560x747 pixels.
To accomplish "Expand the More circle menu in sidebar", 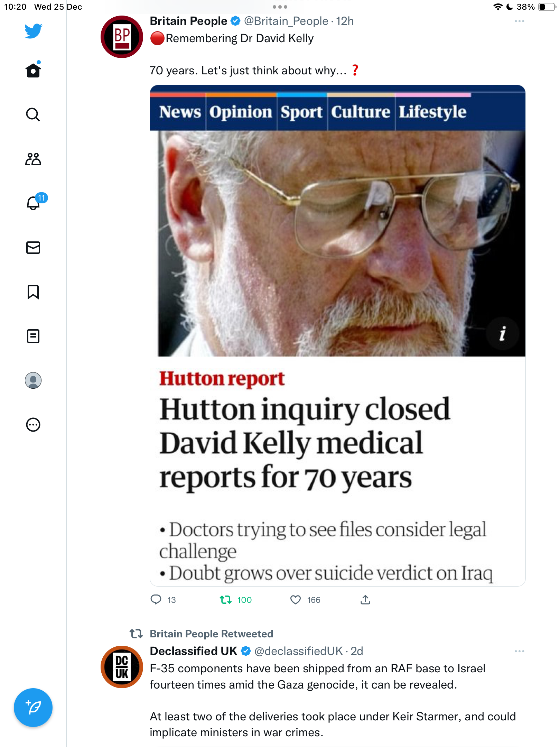I will click(33, 425).
